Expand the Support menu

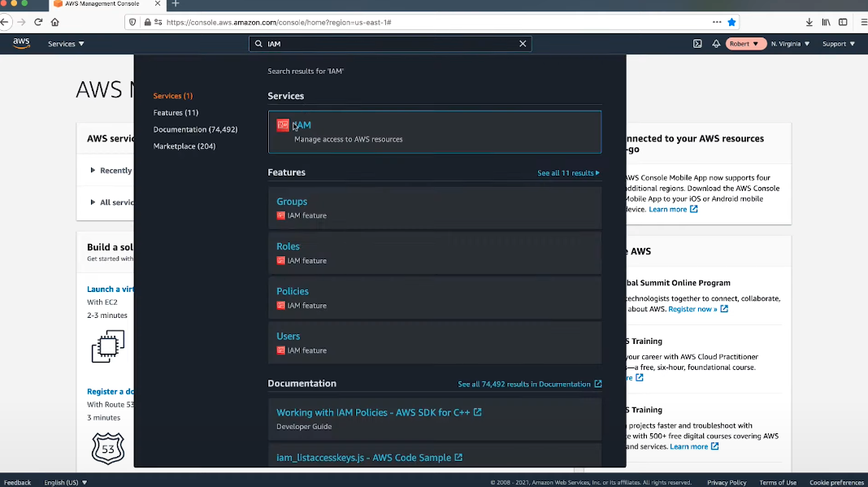click(839, 44)
